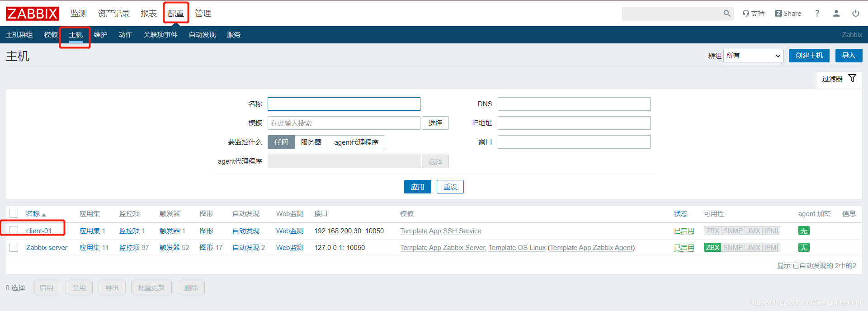Focus the 名称 filter input
The width and height of the screenshot is (868, 311).
[344, 104]
